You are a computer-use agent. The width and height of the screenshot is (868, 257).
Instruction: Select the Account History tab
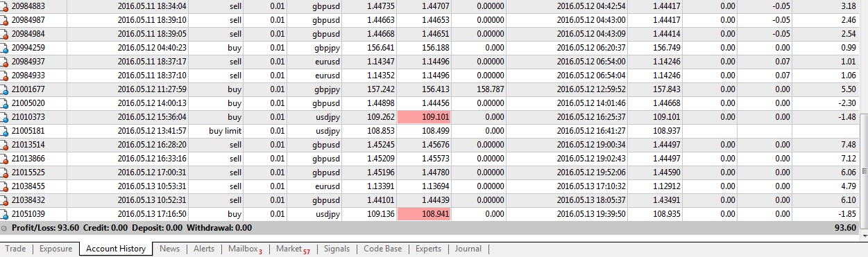coord(116,249)
